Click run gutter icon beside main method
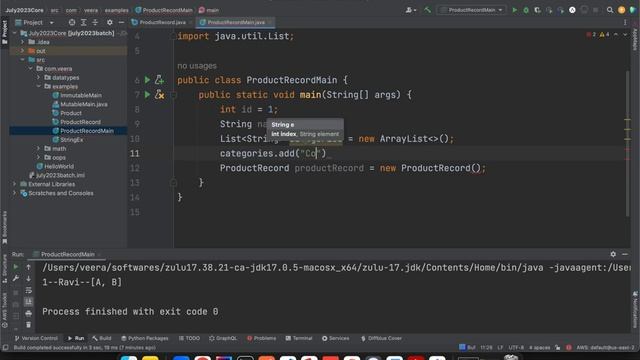The height and width of the screenshot is (360, 640). pyautogui.click(x=147, y=95)
